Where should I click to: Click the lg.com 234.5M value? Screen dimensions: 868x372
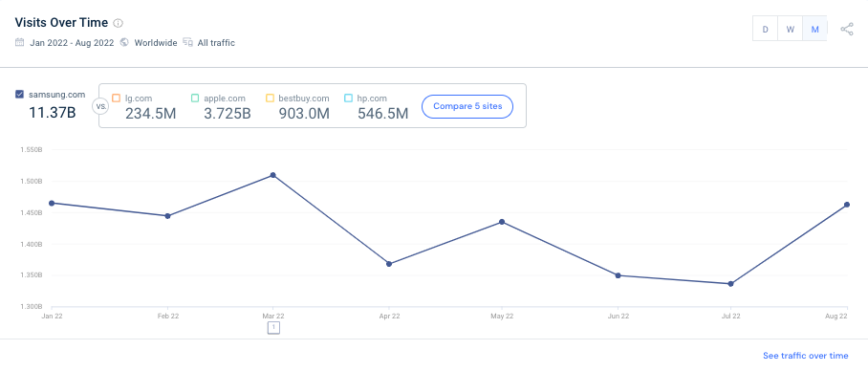pyautogui.click(x=150, y=114)
